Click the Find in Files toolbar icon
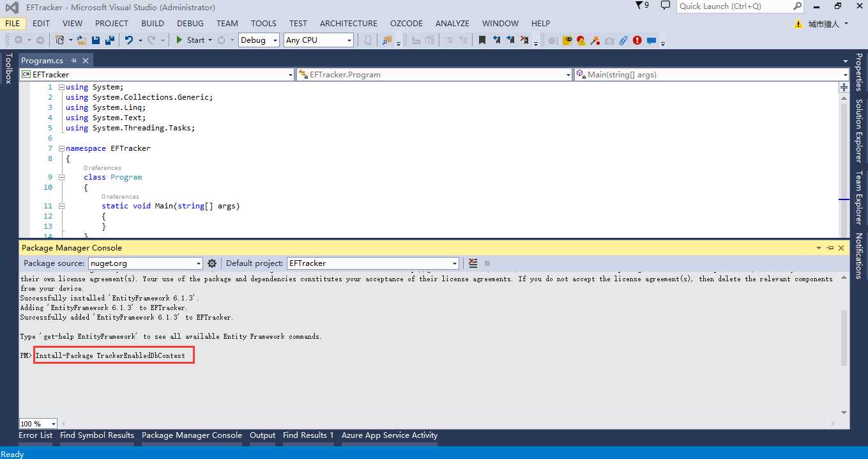The width and height of the screenshot is (868, 459). coord(387,40)
